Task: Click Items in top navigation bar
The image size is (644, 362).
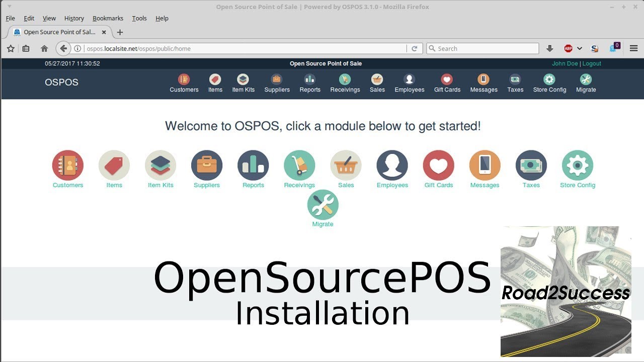Action: pos(215,83)
